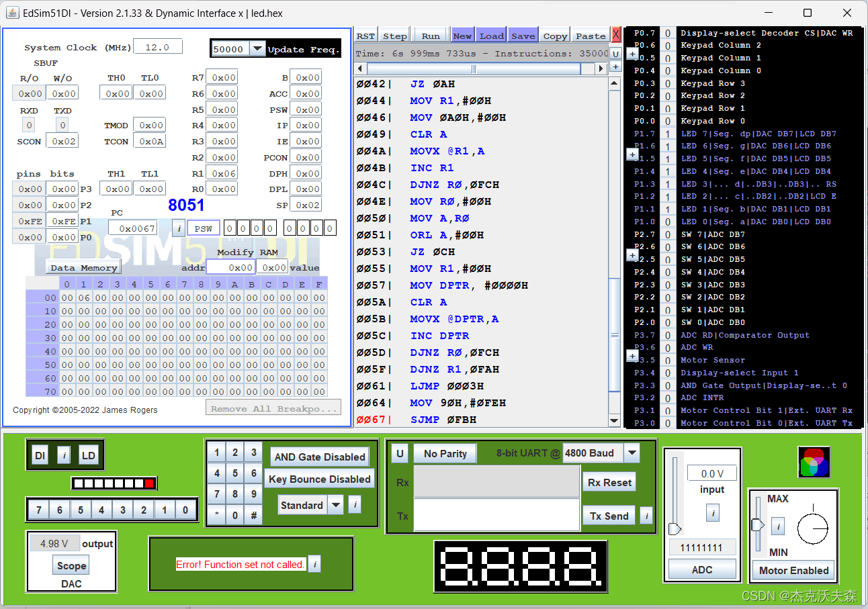868x609 pixels.
Task: Click UART info i icon
Action: [646, 516]
